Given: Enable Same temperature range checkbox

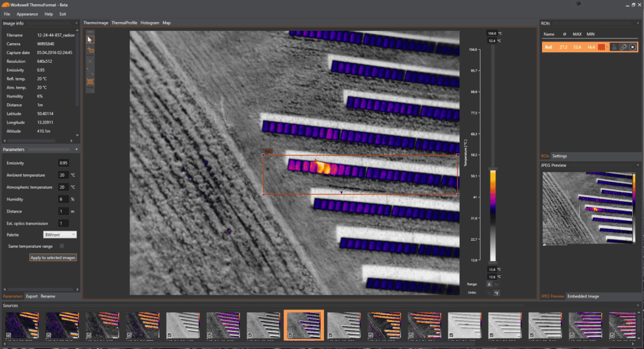Looking at the screenshot, I should pyautogui.click(x=62, y=246).
